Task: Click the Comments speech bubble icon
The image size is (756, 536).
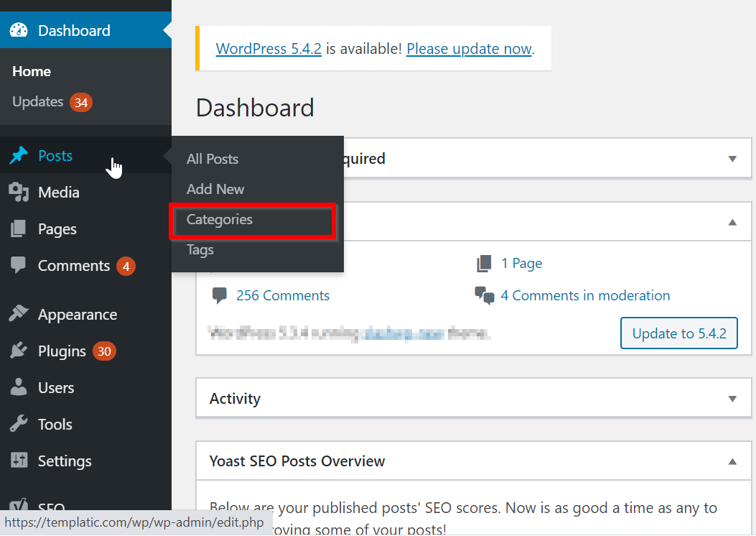Action: click(x=19, y=265)
